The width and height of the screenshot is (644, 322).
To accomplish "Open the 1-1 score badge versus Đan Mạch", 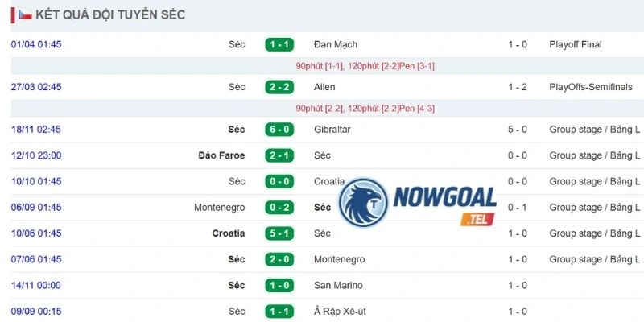I will click(x=279, y=44).
